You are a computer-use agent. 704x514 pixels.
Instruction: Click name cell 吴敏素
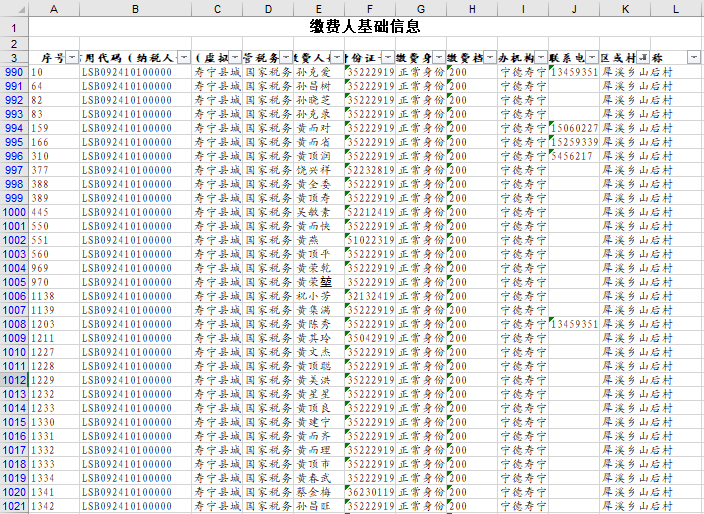(x=319, y=212)
